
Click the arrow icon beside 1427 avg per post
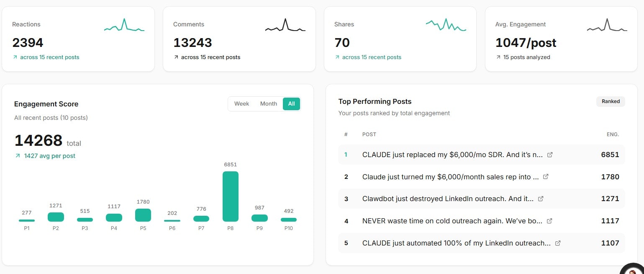coord(18,156)
